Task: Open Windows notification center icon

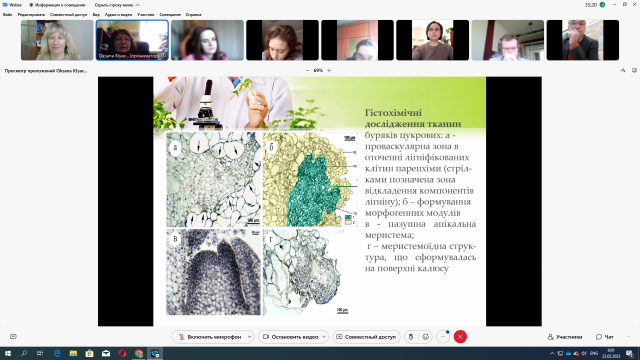Action: [x=629, y=353]
